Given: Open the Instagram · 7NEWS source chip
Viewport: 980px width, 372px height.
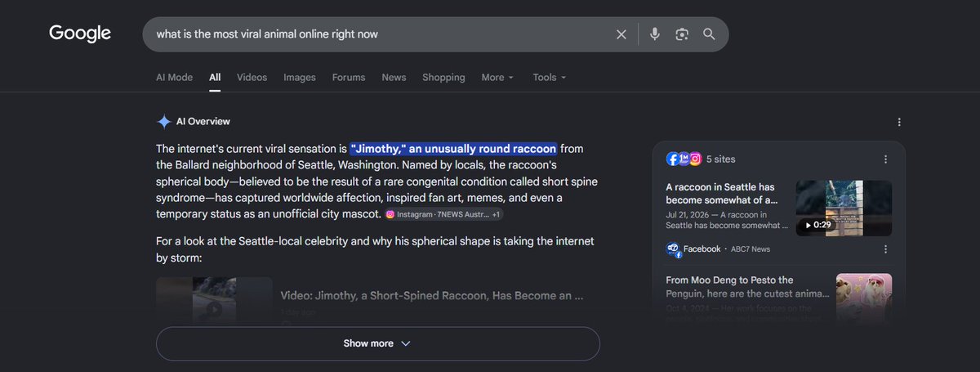Looking at the screenshot, I should point(443,214).
